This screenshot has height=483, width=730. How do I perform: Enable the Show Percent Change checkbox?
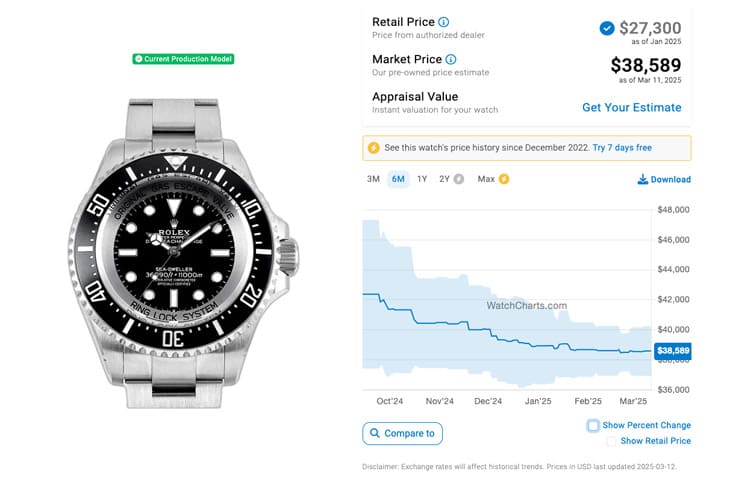[x=593, y=425]
